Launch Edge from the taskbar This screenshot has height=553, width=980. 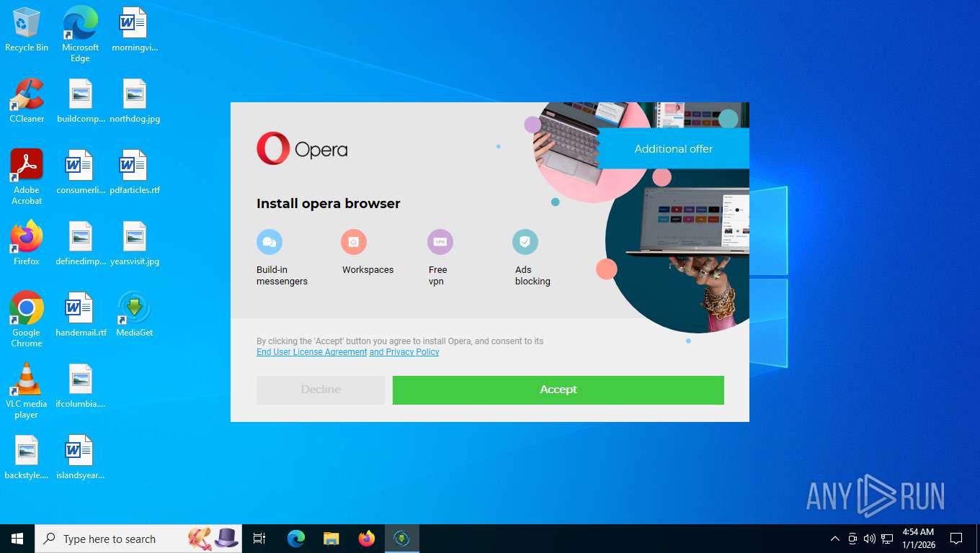(296, 539)
